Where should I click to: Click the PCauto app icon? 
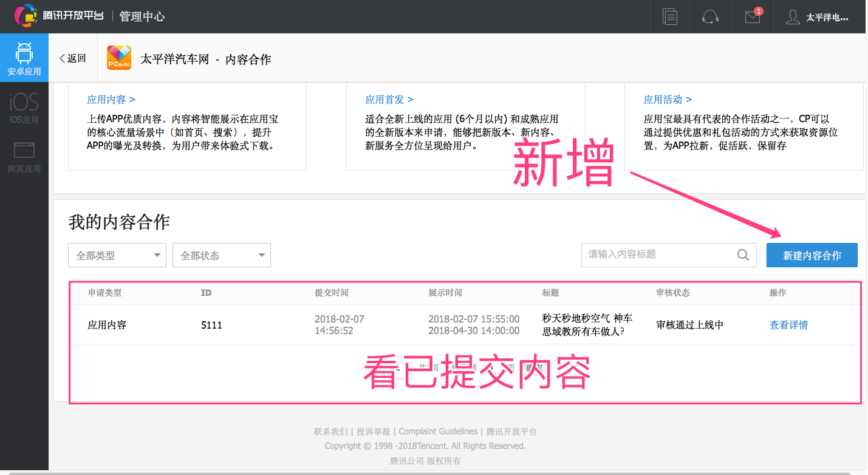click(x=119, y=58)
